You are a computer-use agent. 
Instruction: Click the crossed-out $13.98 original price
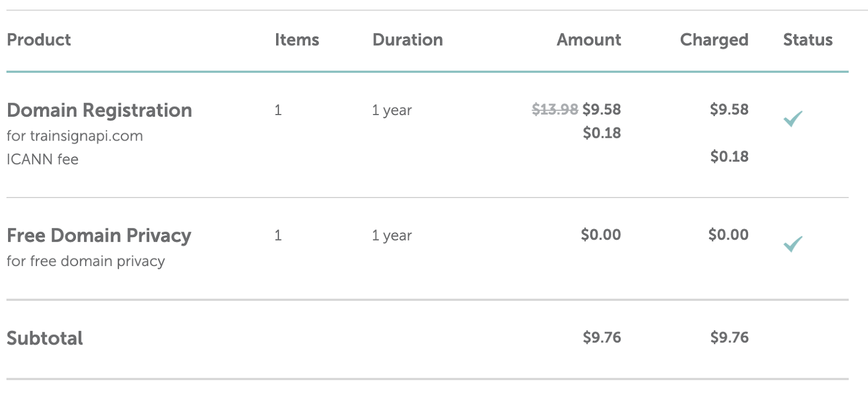(x=554, y=110)
